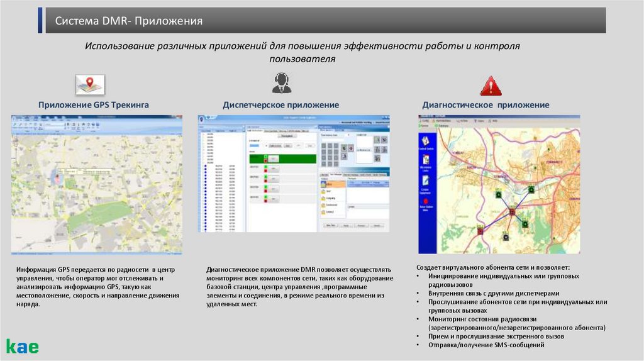Viewport: 644px width, 361px height.
Task: Toggle red square in green highlighted dispatcher row
Action: pyautogui.click(x=266, y=160)
